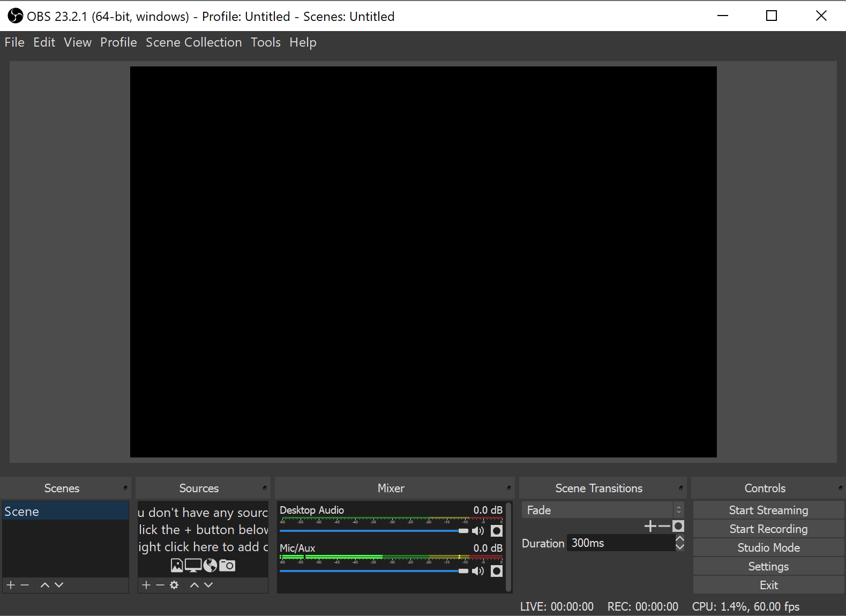The height and width of the screenshot is (616, 846).
Task: Click the Scene Transitions panel title
Action: (x=599, y=488)
